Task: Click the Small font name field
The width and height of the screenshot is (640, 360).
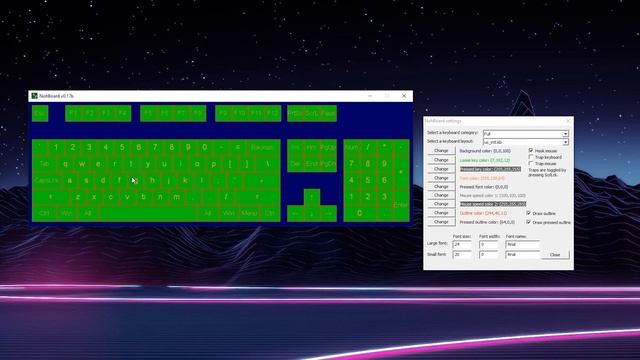Action: tap(522, 254)
